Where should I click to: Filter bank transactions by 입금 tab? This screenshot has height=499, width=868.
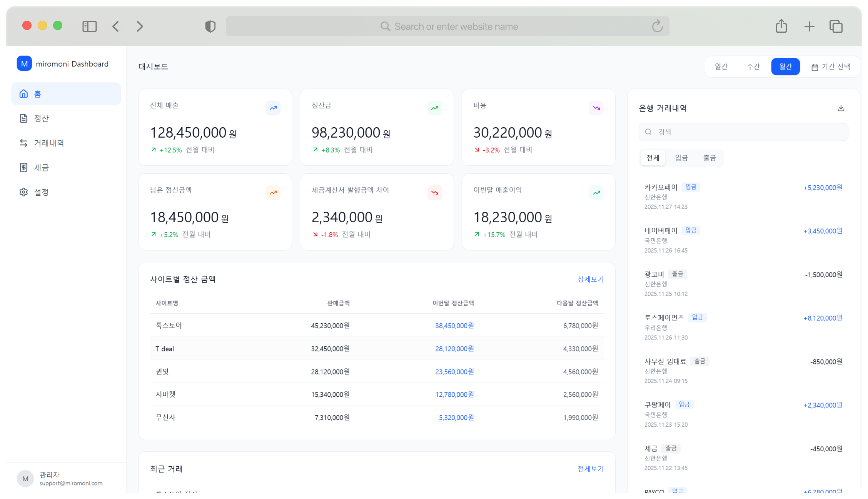(681, 158)
